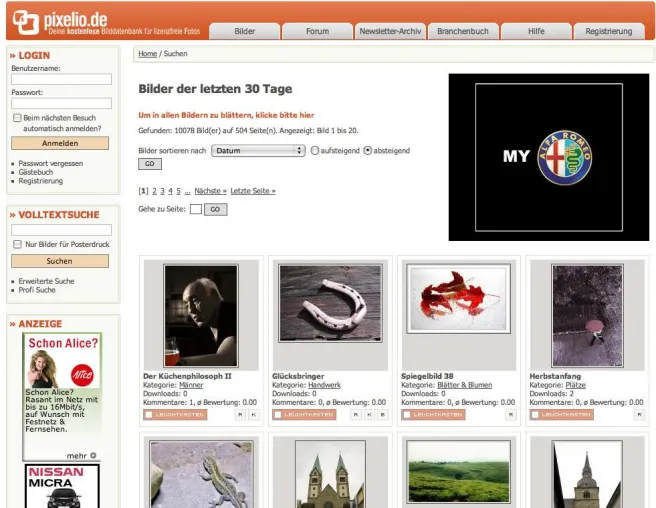Screen dimensions: 656x508
Task: Click the mehr link in Alice ad
Action: [x=77, y=456]
